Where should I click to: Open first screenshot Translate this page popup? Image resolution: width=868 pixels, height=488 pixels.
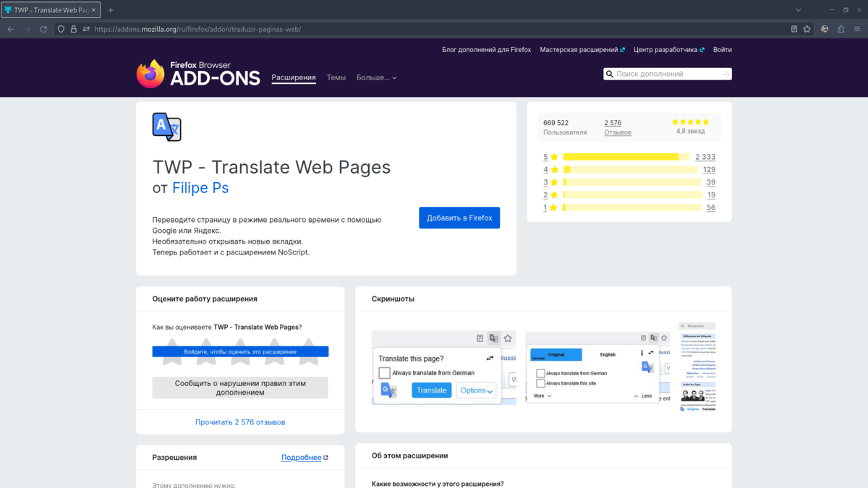[x=443, y=367]
